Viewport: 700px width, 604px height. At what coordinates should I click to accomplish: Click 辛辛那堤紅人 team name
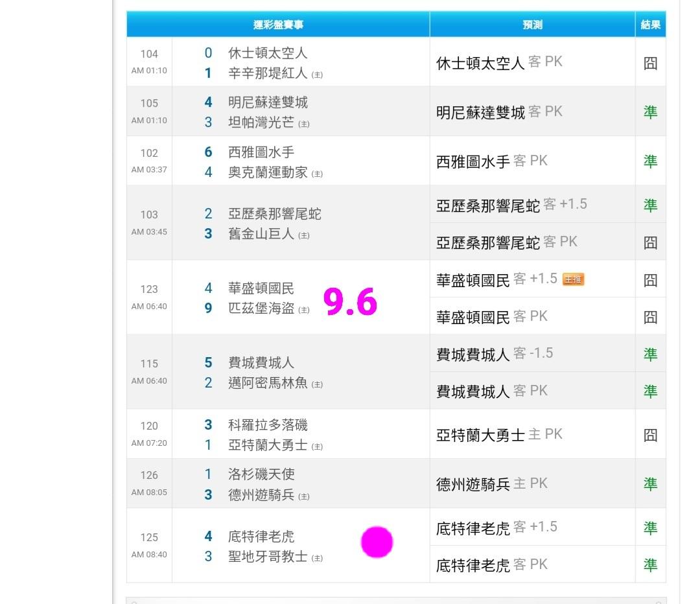(x=268, y=73)
